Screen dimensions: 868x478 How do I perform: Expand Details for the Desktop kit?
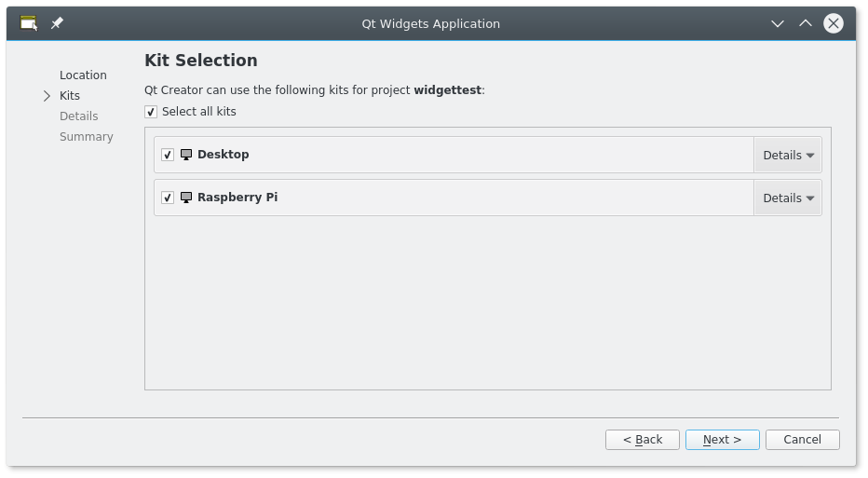(788, 156)
